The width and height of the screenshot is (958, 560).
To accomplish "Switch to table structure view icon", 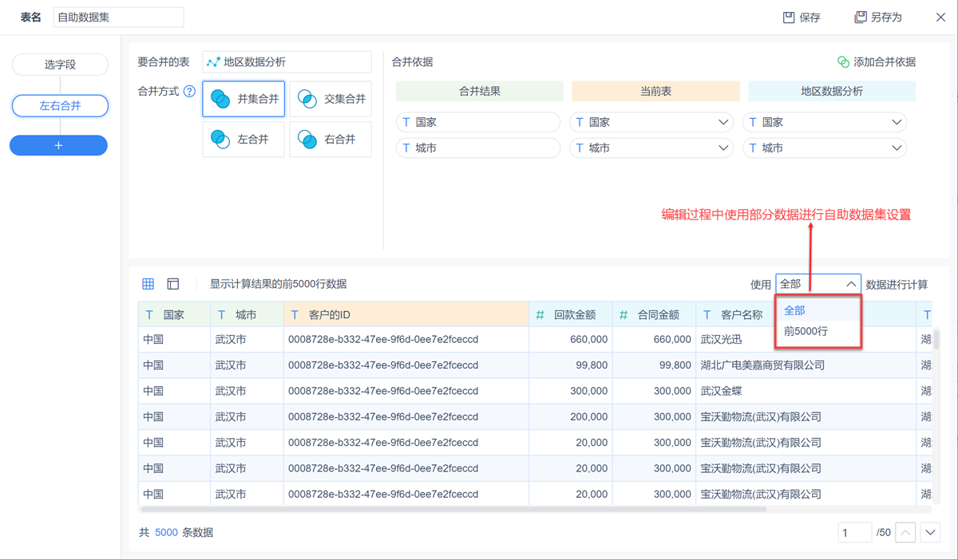I will pos(173,284).
